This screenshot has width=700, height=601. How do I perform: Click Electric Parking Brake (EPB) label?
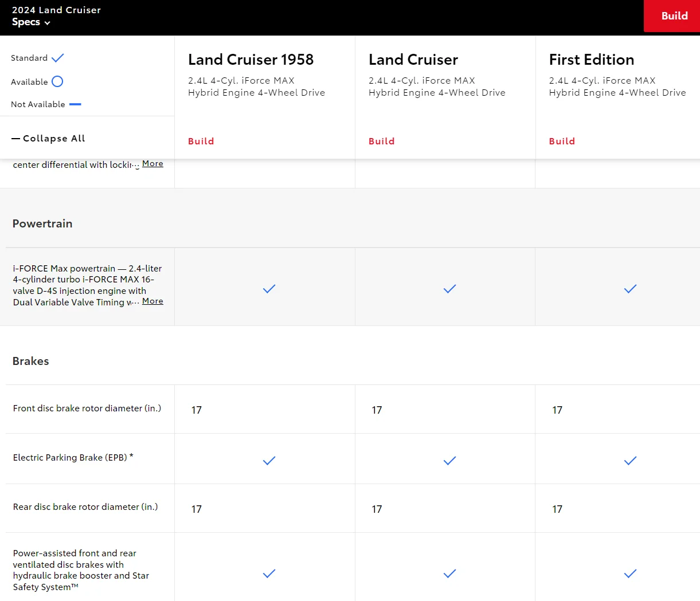(x=73, y=457)
